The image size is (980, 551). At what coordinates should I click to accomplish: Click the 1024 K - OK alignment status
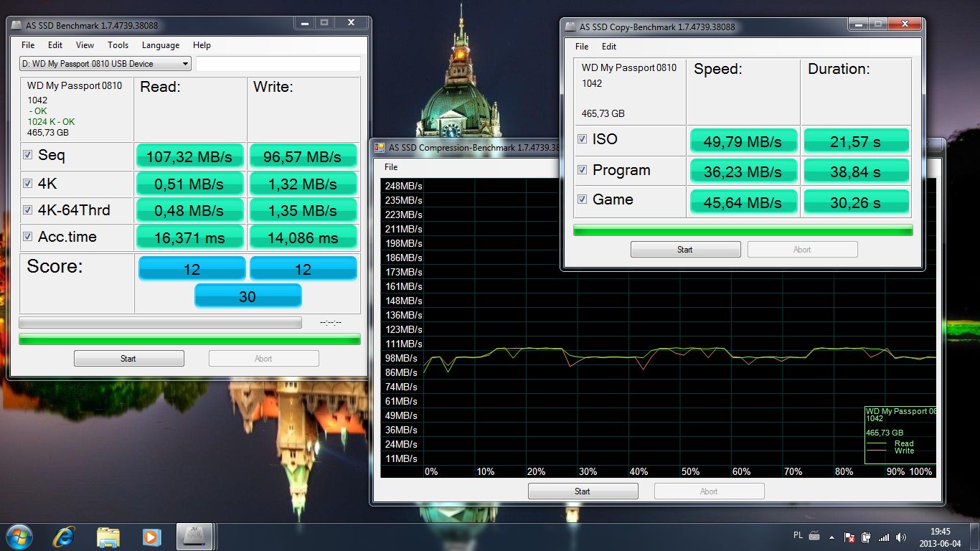(x=52, y=122)
